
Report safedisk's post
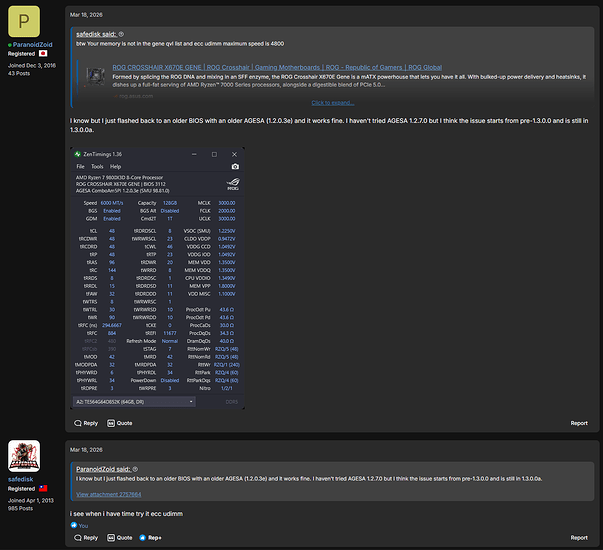(579, 538)
